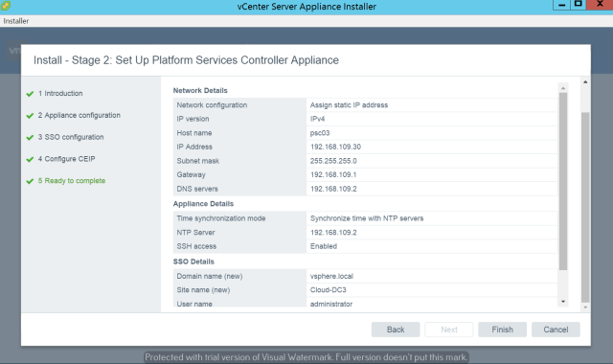Click the 'Network configuration' label
The width and height of the screenshot is (613, 364).
[212, 105]
